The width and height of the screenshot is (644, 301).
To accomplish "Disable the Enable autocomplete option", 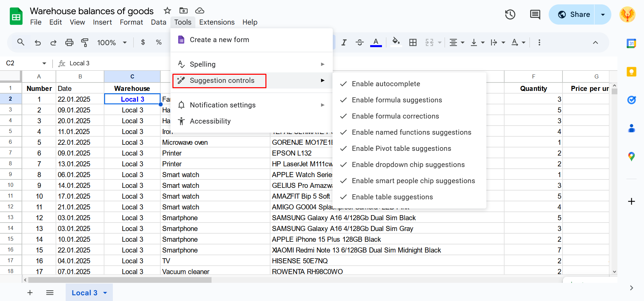I will [386, 84].
